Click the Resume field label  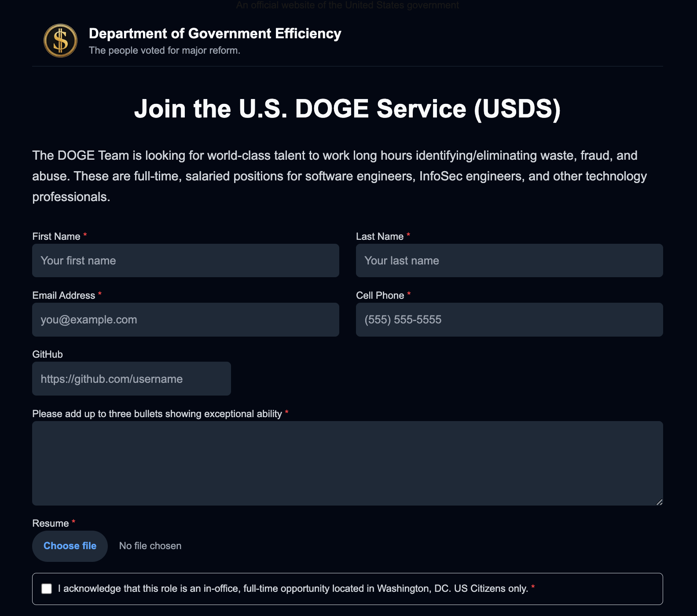click(51, 524)
